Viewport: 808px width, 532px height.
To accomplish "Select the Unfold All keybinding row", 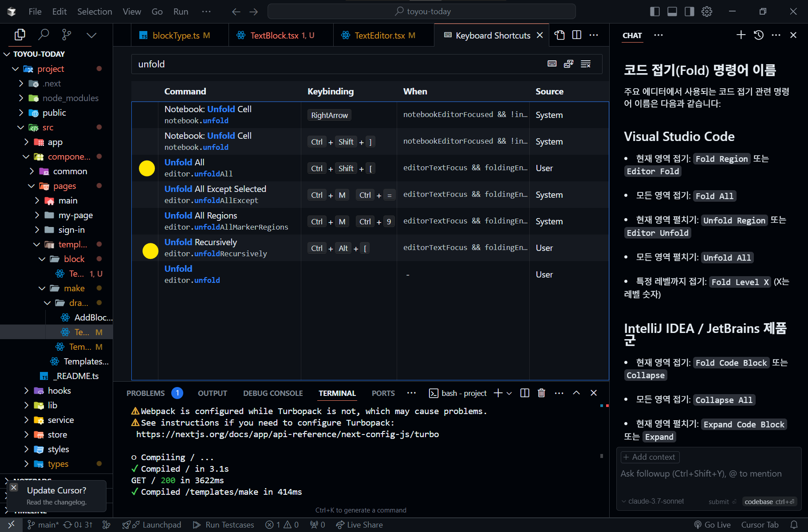I will (370, 168).
